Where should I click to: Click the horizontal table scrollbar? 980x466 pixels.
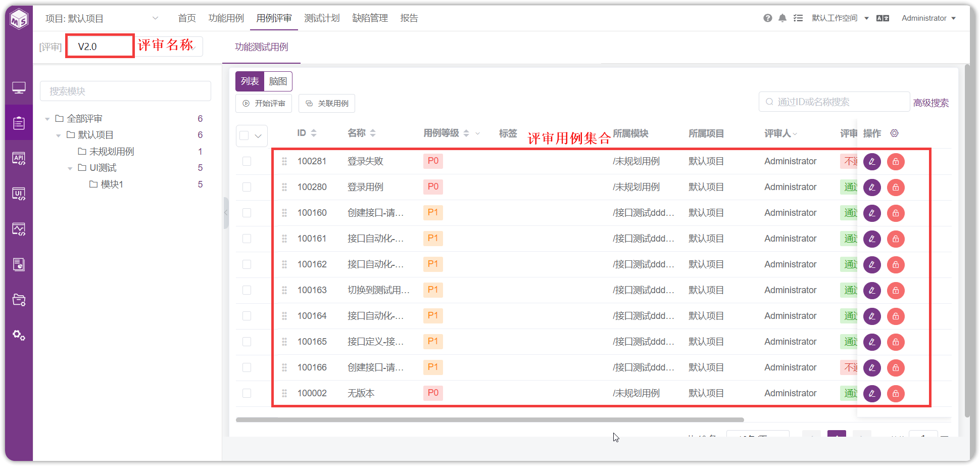[489, 420]
